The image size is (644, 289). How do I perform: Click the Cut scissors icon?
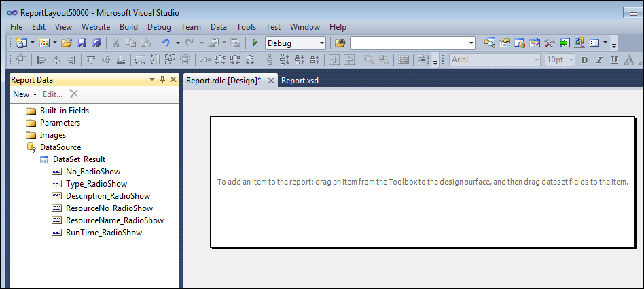click(115, 43)
